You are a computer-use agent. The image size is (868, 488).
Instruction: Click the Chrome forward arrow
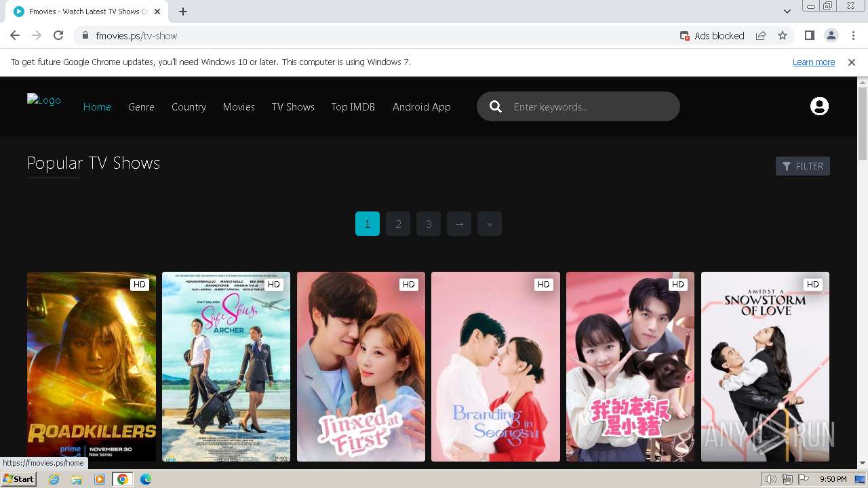[37, 36]
